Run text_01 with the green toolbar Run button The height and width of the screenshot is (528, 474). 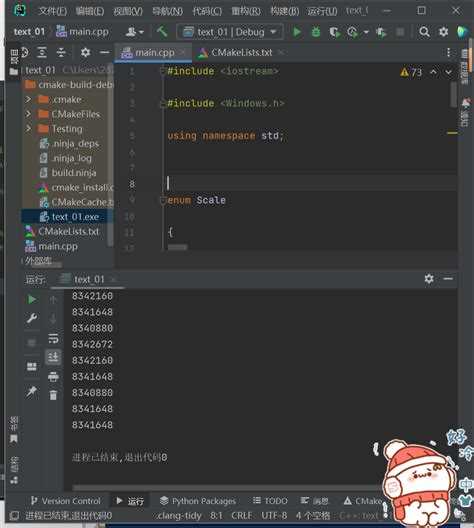(297, 32)
